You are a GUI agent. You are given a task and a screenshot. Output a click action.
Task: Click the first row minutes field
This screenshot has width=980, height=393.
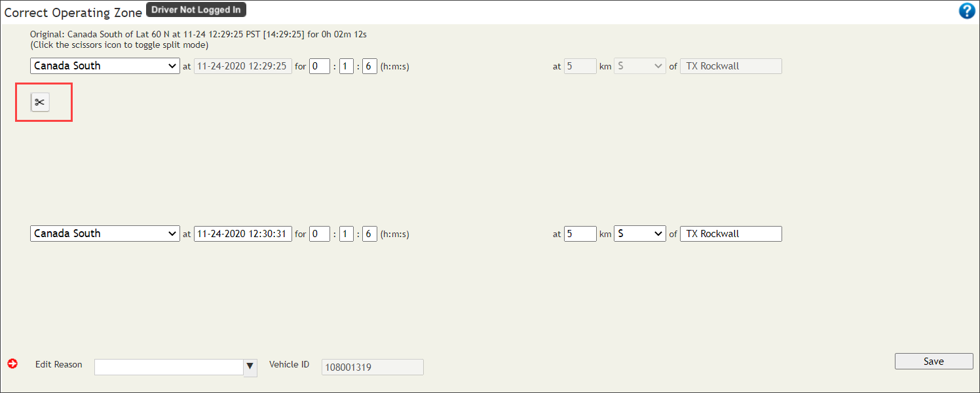click(347, 66)
